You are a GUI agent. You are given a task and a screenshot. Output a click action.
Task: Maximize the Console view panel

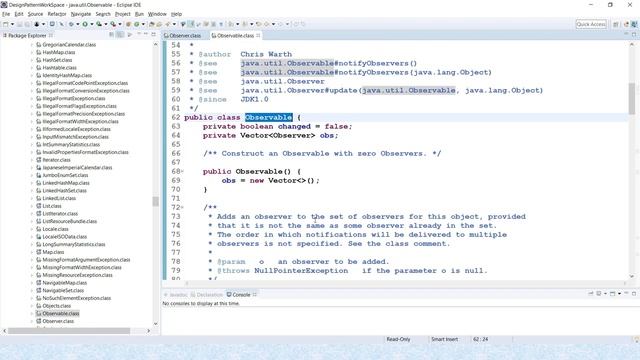point(634,293)
